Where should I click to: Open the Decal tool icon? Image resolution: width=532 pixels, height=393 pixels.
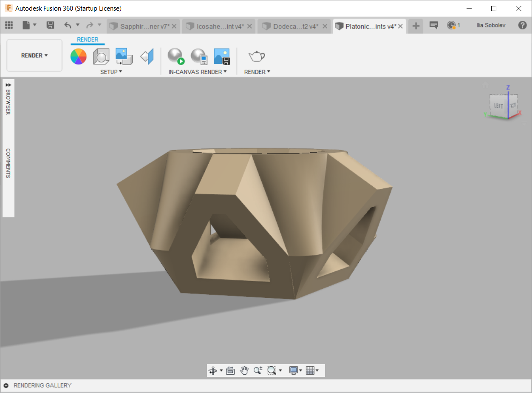[124, 56]
